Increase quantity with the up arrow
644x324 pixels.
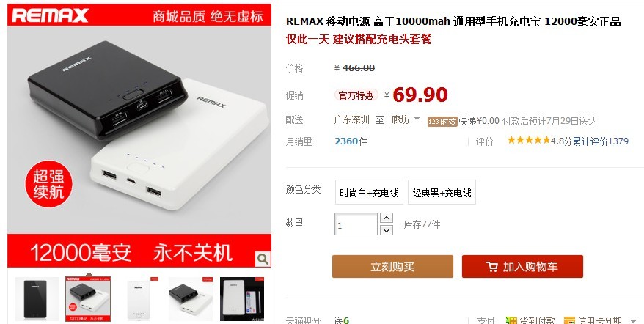point(386,218)
